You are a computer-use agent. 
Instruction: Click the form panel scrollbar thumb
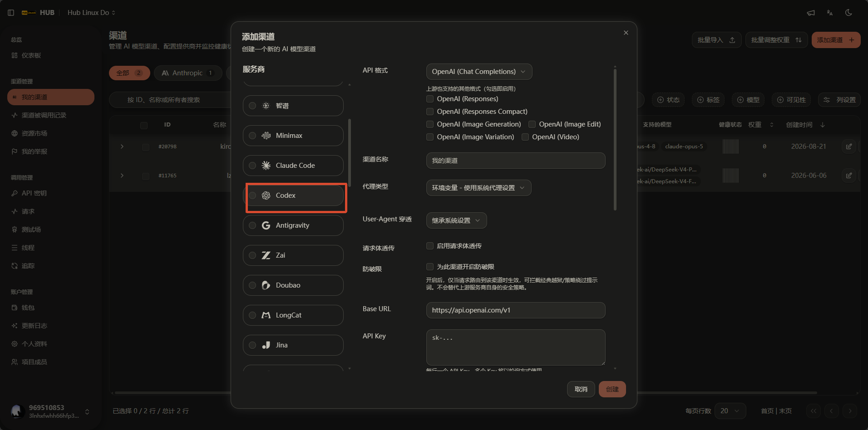tap(615, 139)
